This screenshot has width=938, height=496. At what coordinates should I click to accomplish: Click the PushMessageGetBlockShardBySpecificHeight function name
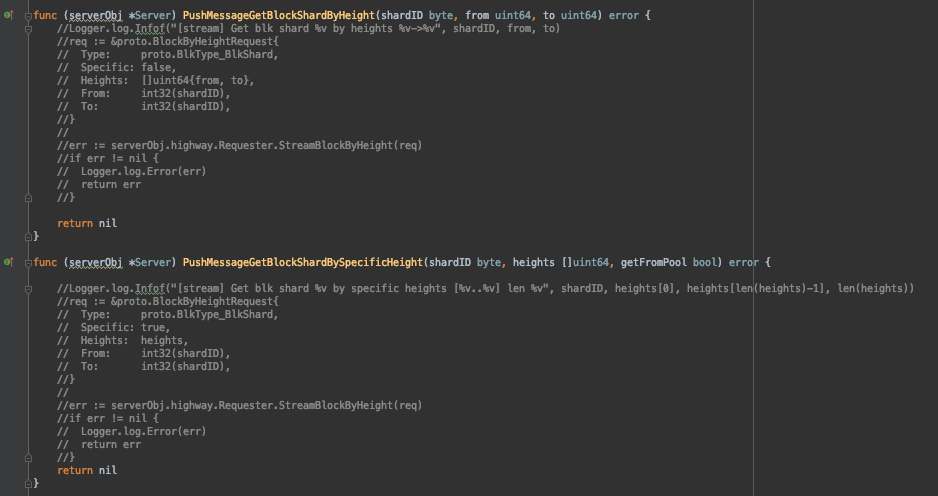pyautogui.click(x=303, y=262)
